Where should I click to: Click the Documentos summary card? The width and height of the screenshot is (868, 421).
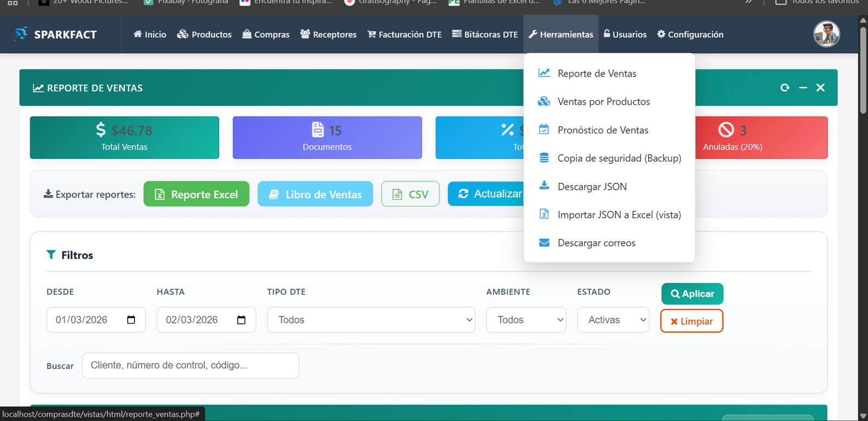point(327,138)
